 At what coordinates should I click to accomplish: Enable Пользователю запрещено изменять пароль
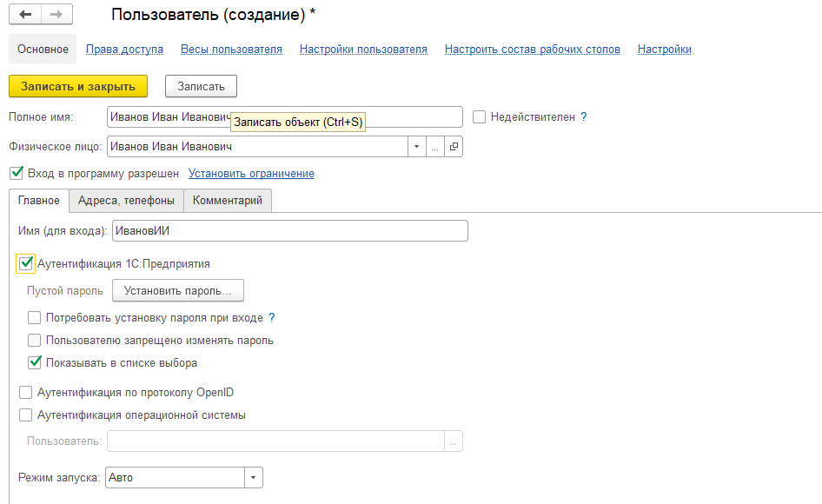35,341
